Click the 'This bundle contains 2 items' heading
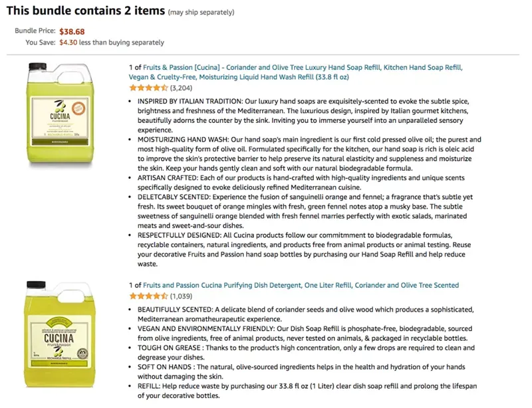The width and height of the screenshot is (532, 408). coord(86,11)
